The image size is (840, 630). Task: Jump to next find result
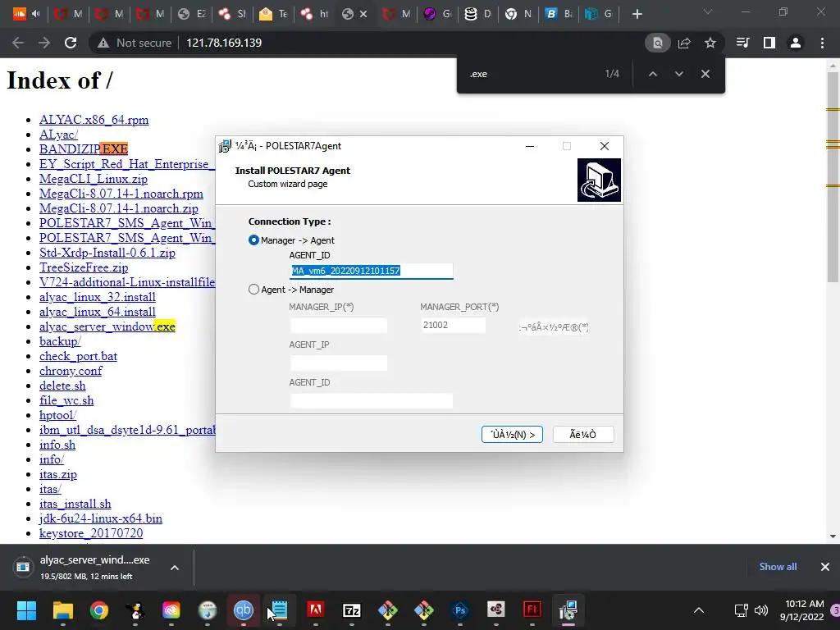click(678, 74)
